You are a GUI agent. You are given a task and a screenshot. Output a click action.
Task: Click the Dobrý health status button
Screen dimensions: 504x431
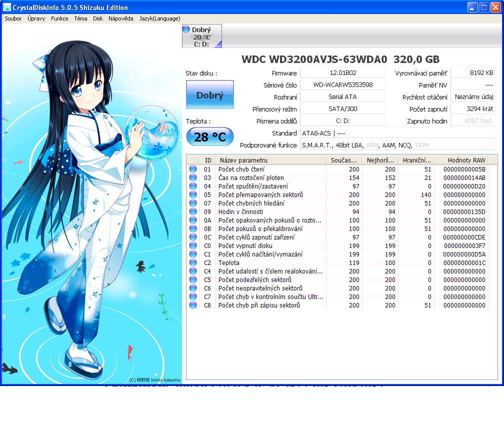[209, 95]
